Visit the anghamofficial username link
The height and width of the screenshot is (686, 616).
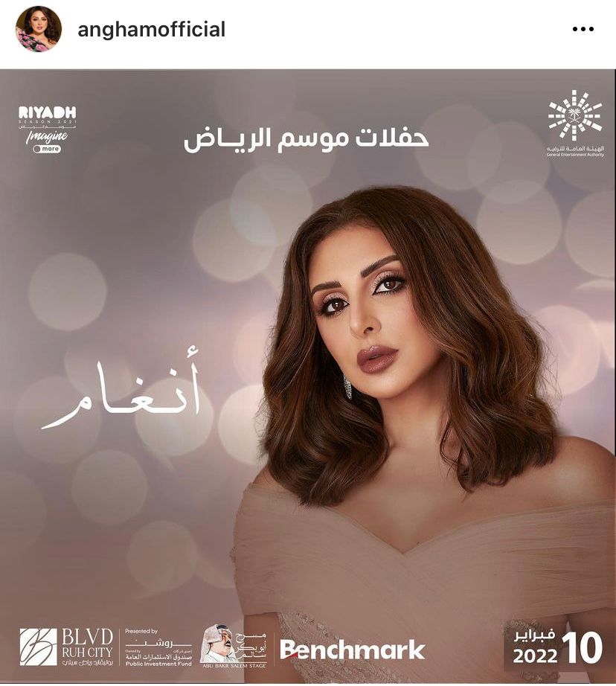click(x=151, y=30)
